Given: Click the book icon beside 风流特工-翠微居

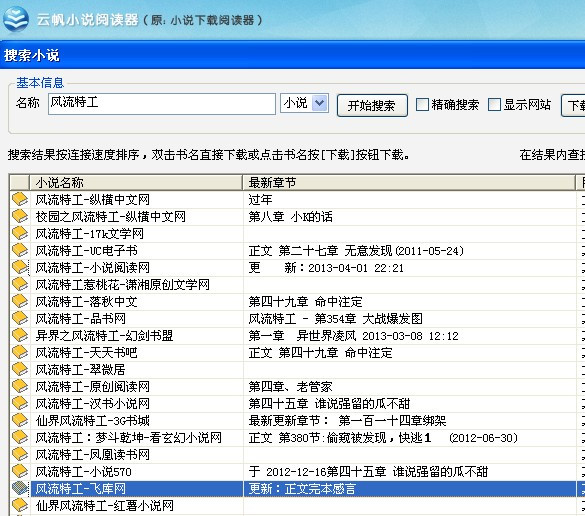Looking at the screenshot, I should (x=20, y=369).
